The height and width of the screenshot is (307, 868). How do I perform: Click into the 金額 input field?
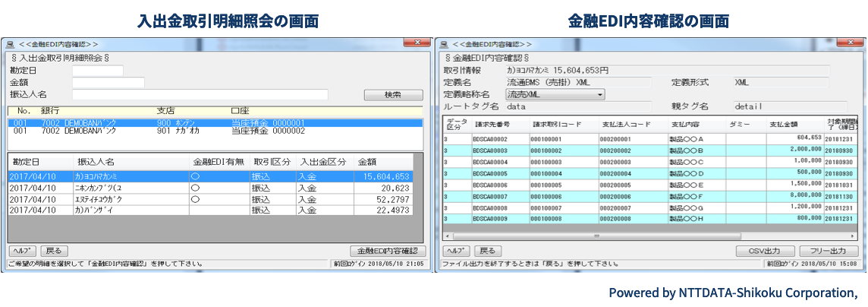pos(108,83)
